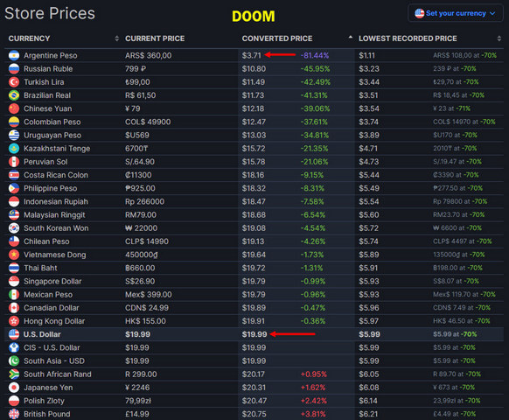Open the Set your currency dropdown
This screenshot has width=509, height=420.
tap(455, 13)
